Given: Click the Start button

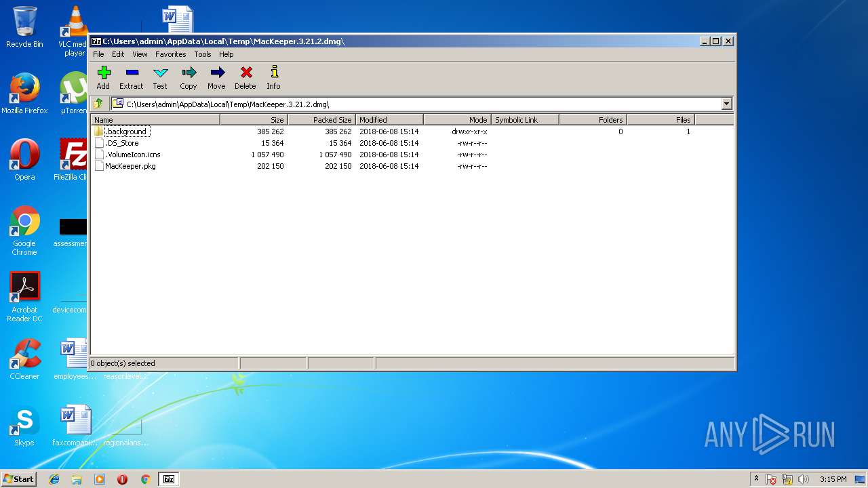Looking at the screenshot, I should pos(19,479).
